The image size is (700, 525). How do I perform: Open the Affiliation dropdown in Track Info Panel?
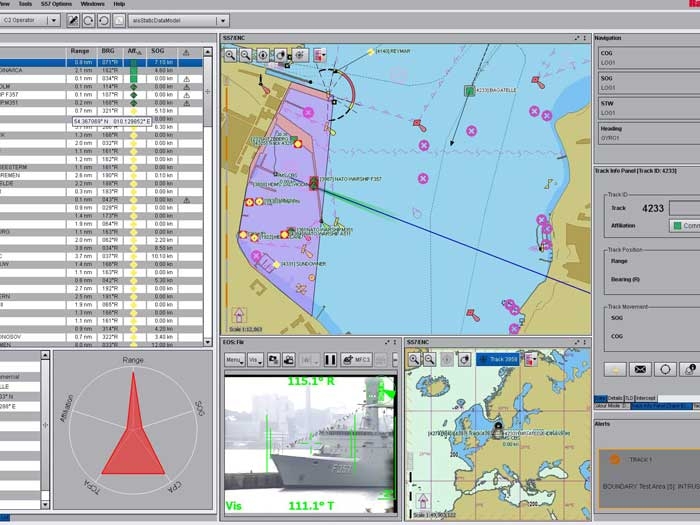[685, 226]
